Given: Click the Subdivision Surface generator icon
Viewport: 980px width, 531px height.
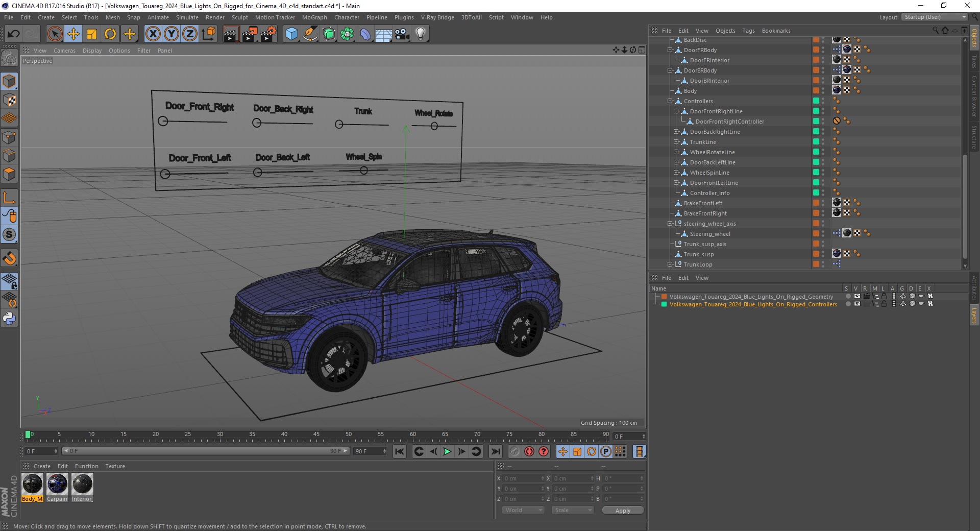Looking at the screenshot, I should [329, 34].
